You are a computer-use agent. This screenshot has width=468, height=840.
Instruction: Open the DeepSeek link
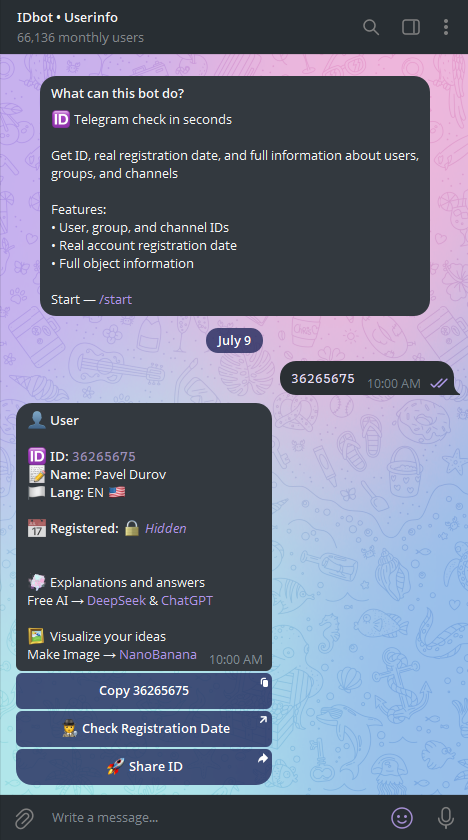(x=116, y=600)
